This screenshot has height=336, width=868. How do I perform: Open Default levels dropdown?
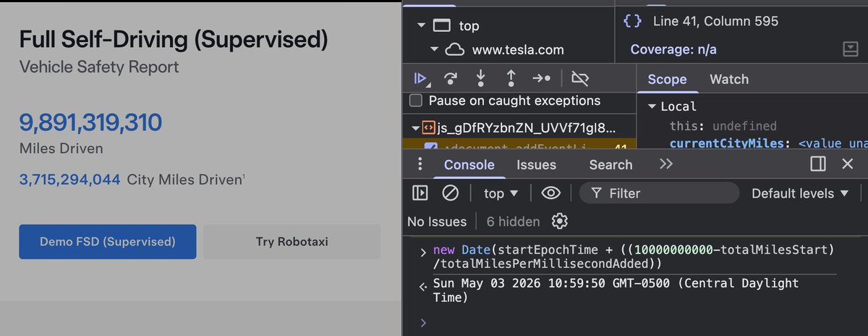coord(801,193)
